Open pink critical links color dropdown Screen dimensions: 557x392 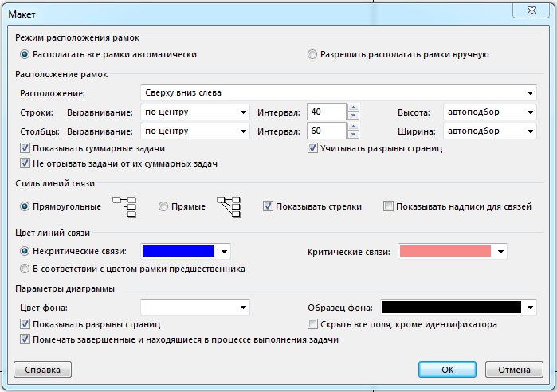click(453, 252)
